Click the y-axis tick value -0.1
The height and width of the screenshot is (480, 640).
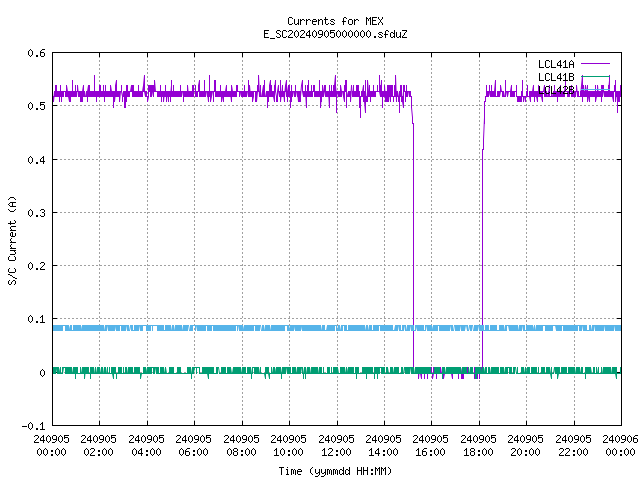tap(33, 426)
